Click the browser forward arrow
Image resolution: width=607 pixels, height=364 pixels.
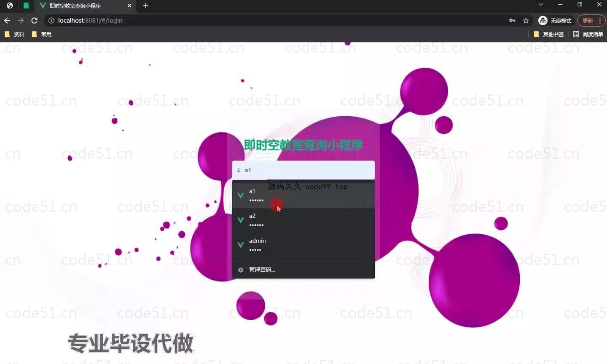click(x=21, y=20)
